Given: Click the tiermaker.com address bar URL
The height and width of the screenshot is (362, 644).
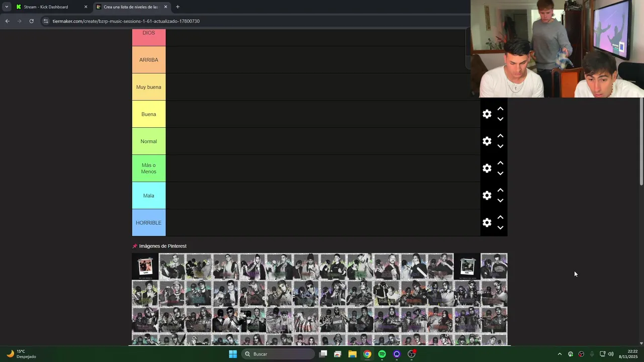Looking at the screenshot, I should 126,21.
